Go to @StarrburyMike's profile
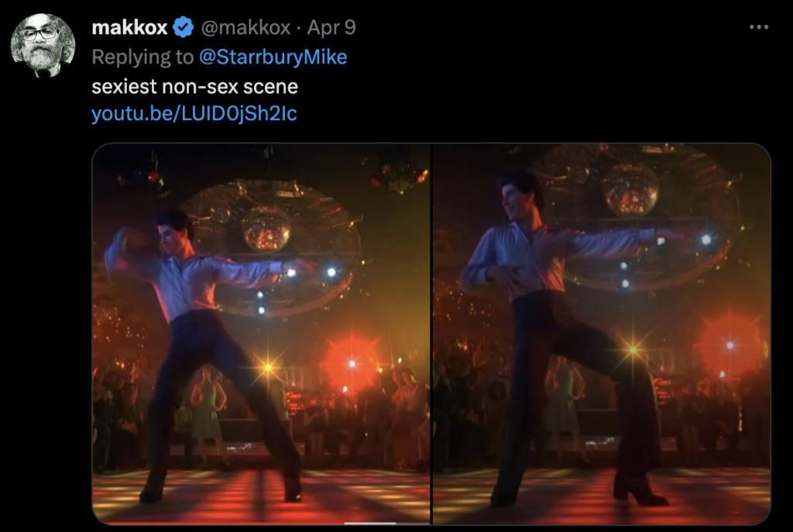Image resolution: width=793 pixels, height=532 pixels. 273,57
